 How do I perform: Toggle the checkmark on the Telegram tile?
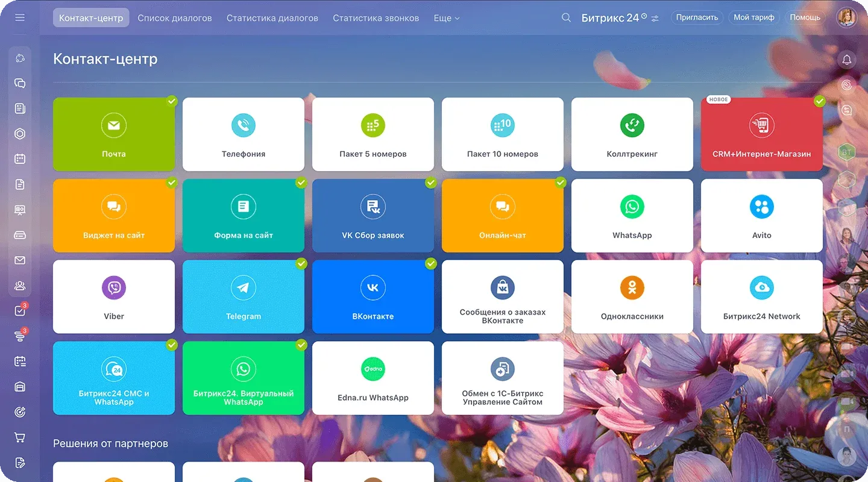(301, 264)
